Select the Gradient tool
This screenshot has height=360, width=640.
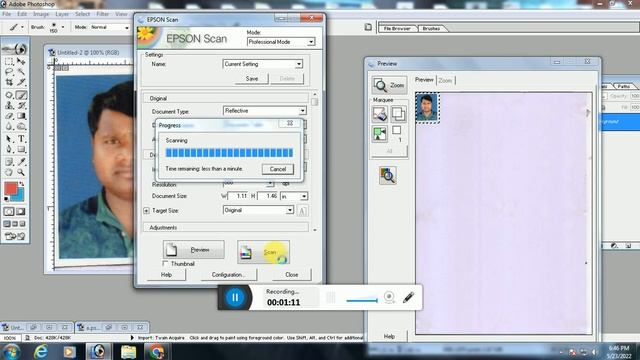tap(21, 116)
